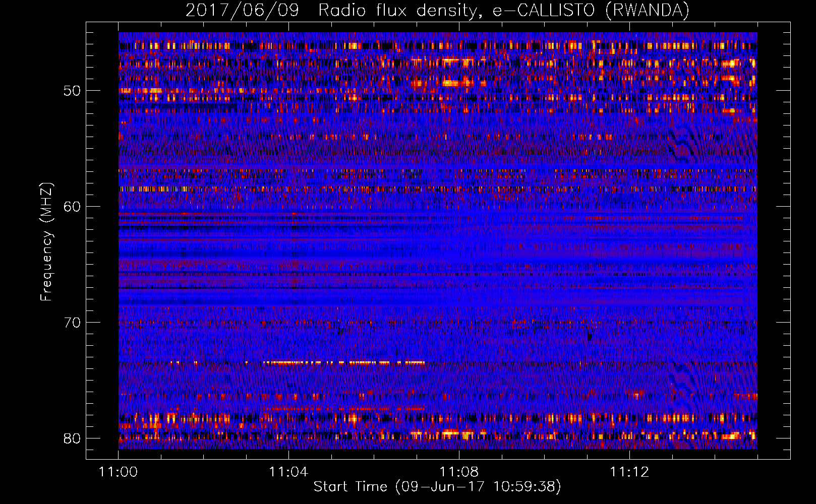Click the plot title '2017/06/09 Radio flux density'

(437, 11)
